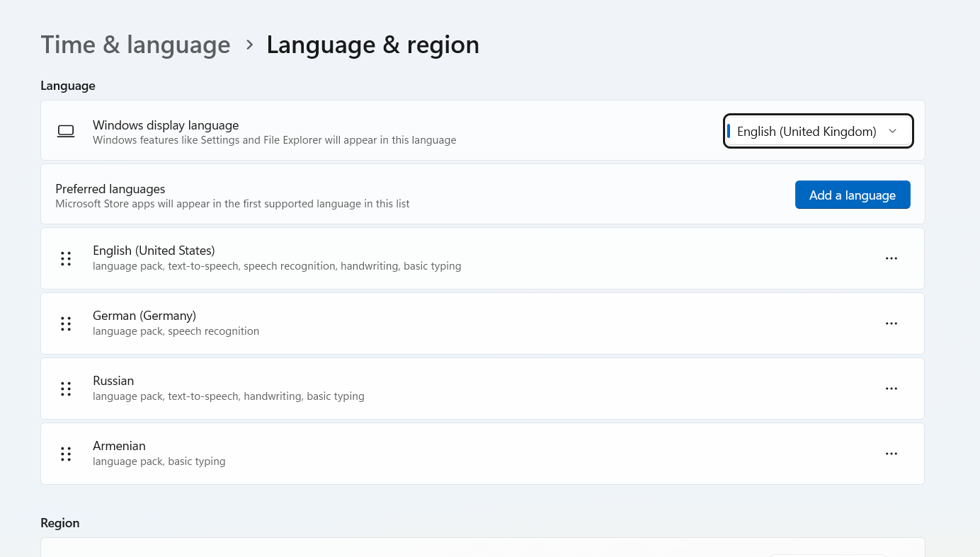Click the drag handle for German (Germany)
The height and width of the screenshot is (557, 980).
[x=66, y=323]
